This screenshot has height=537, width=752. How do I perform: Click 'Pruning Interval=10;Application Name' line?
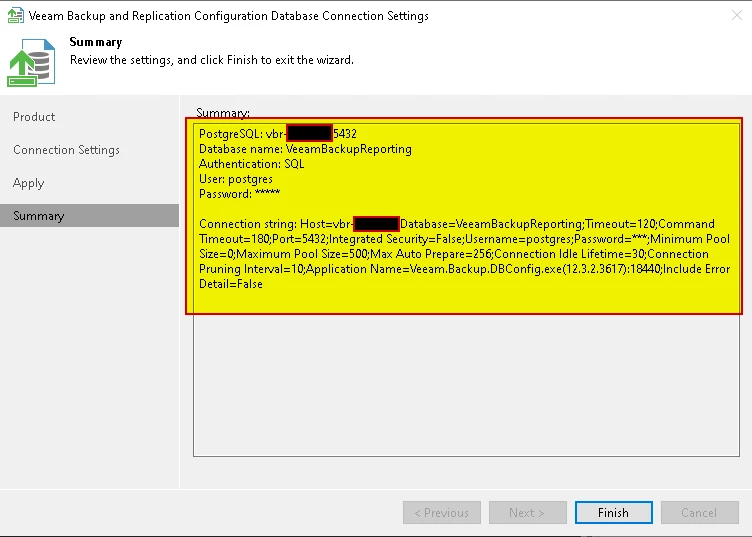pos(464,268)
